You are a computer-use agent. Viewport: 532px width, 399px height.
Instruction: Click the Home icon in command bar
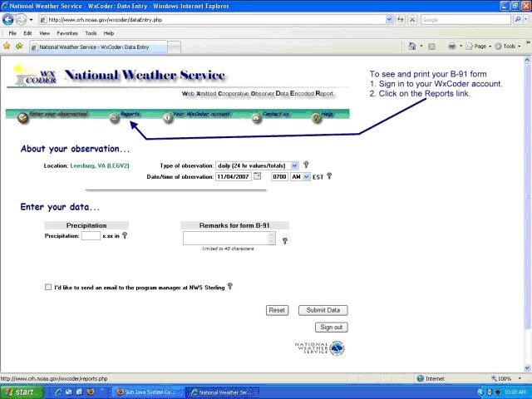pos(412,47)
